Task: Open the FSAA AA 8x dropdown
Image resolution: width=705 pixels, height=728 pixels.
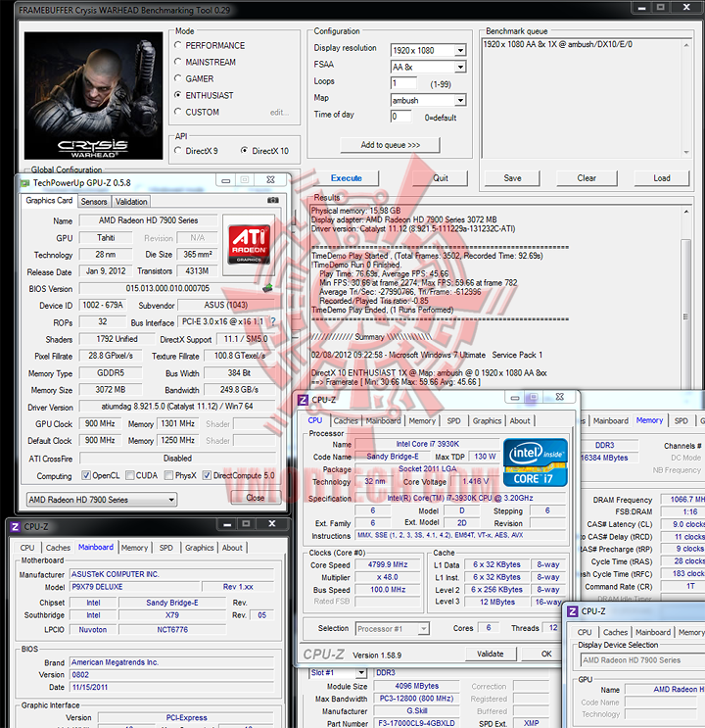Action: 460,67
